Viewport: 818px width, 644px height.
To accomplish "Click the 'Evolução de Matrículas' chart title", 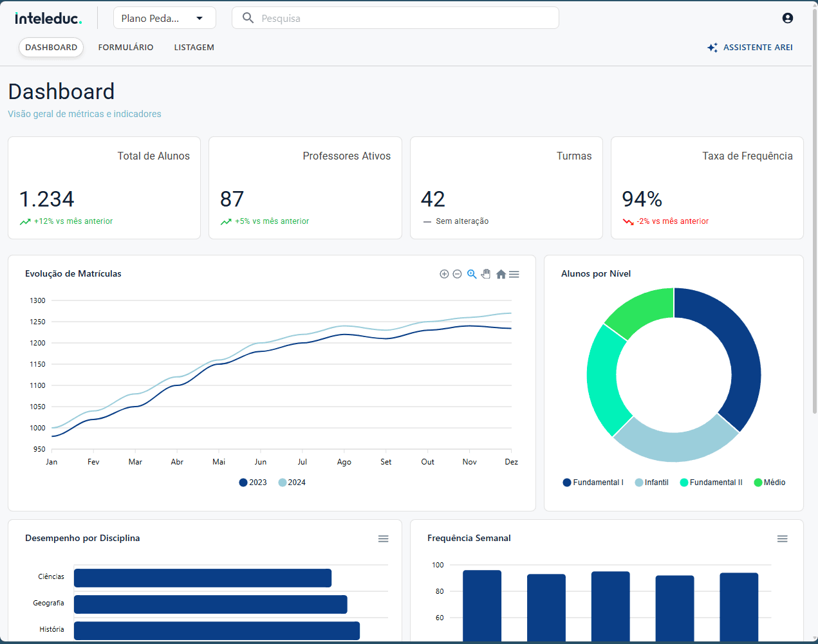I will point(73,273).
